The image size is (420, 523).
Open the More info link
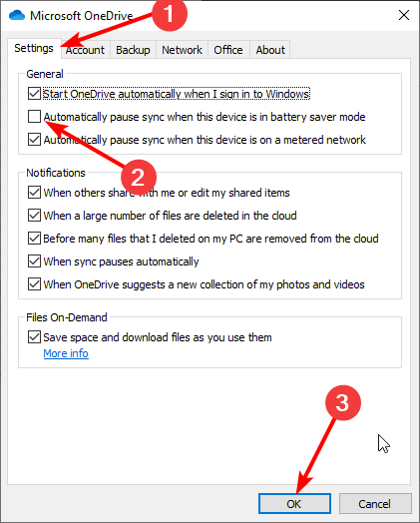(66, 353)
